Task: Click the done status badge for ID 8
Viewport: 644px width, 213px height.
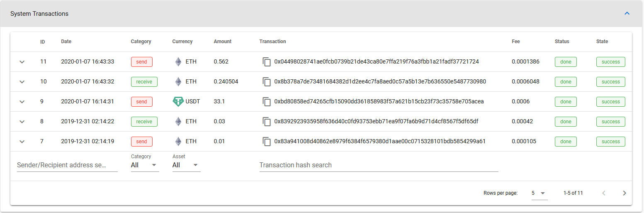Action: click(x=566, y=122)
